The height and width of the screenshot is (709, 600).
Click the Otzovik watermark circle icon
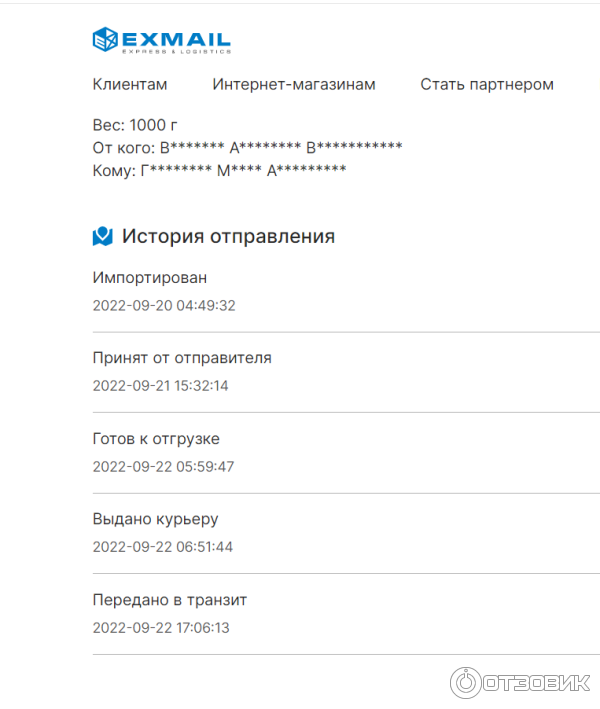[466, 682]
